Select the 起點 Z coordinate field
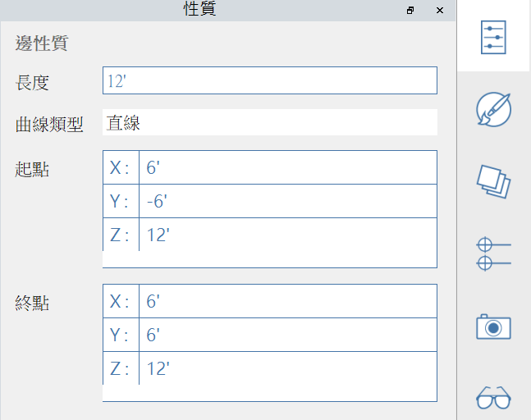Viewport: 531px width, 420px height. pos(286,235)
